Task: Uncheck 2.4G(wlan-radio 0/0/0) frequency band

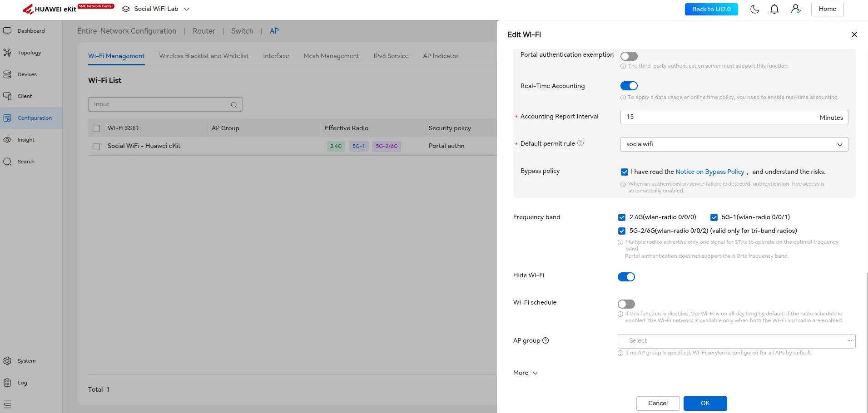Action: 622,217
